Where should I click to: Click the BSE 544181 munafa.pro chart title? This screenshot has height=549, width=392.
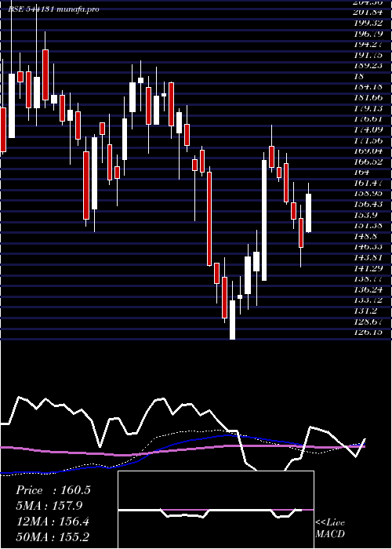pyautogui.click(x=53, y=9)
